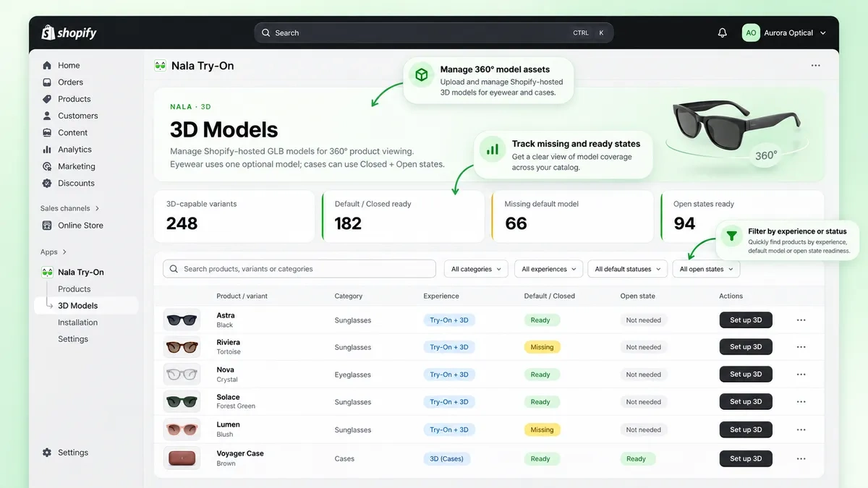This screenshot has height=488, width=868.
Task: Click the search products, variants or categories field
Action: point(299,269)
